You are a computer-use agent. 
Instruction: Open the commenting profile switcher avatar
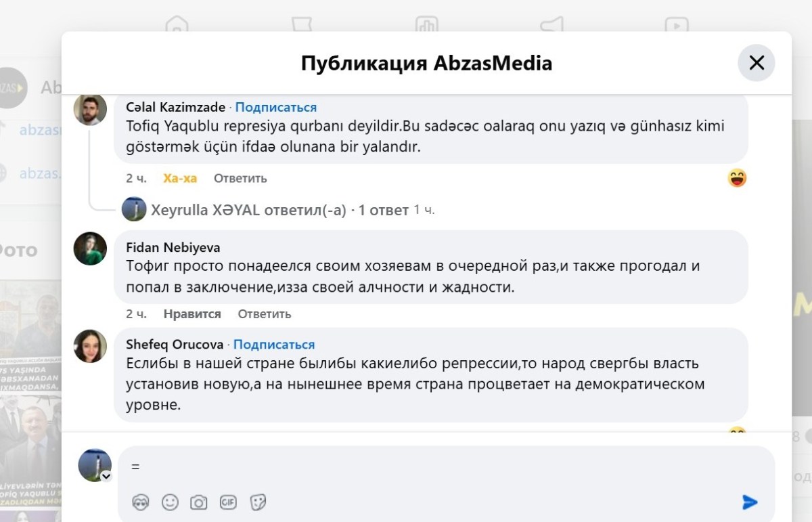click(x=95, y=465)
